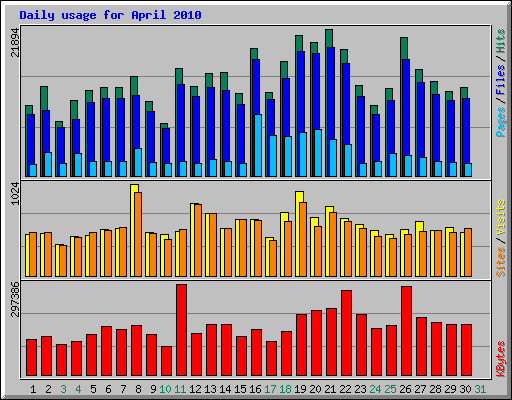Click the yellow 'Visits' legend label
Screen dimensions: 512x400
(x=500, y=217)
